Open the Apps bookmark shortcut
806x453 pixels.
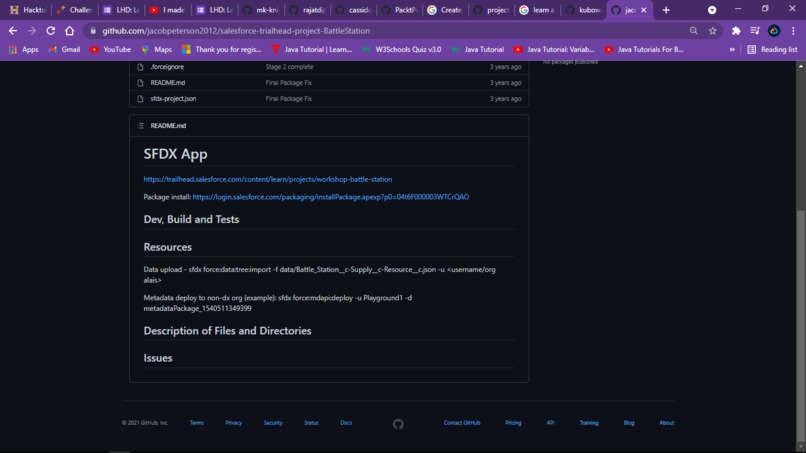click(x=24, y=49)
